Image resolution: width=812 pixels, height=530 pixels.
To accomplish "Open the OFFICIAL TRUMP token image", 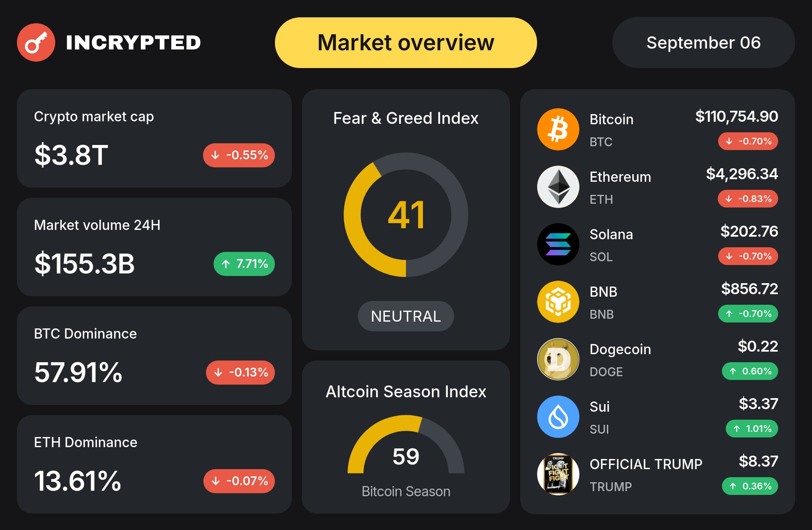I will pos(558,474).
